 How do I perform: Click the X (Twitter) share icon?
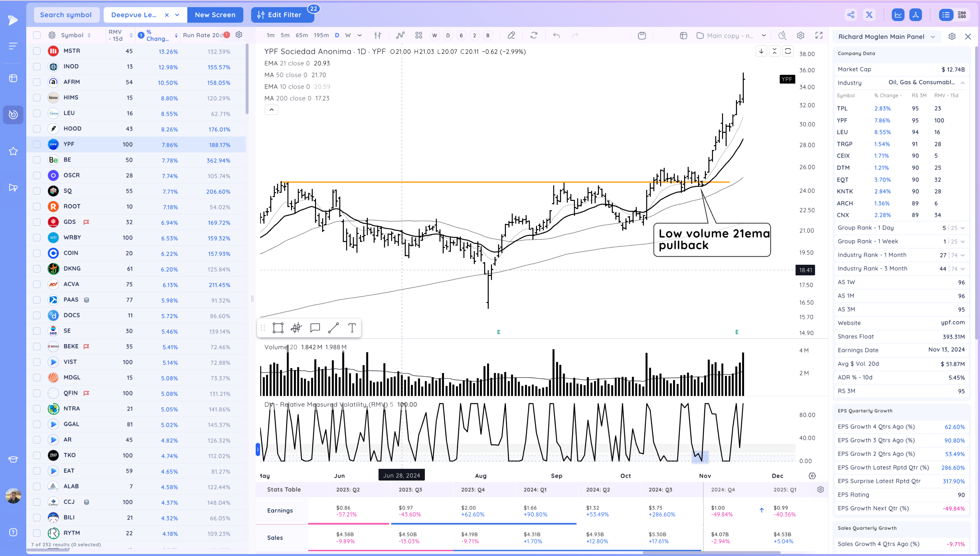coord(869,15)
